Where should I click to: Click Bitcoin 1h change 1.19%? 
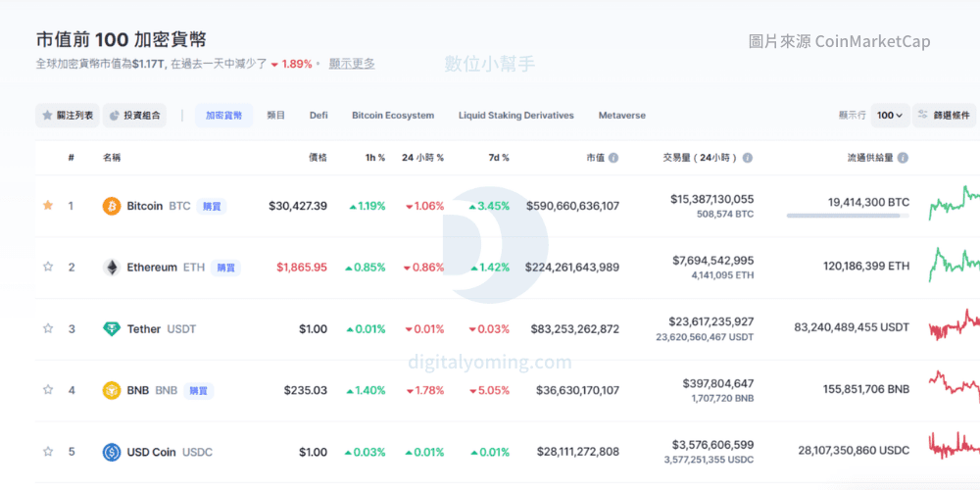[x=367, y=206]
